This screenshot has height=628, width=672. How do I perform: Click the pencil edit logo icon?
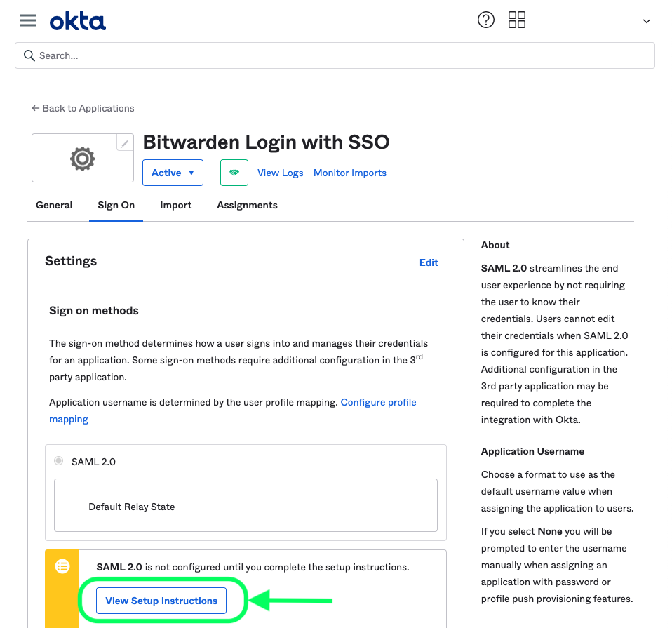pyautogui.click(x=125, y=143)
